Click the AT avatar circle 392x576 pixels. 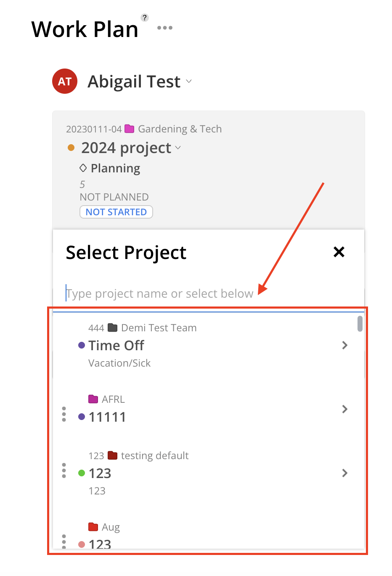pos(65,81)
